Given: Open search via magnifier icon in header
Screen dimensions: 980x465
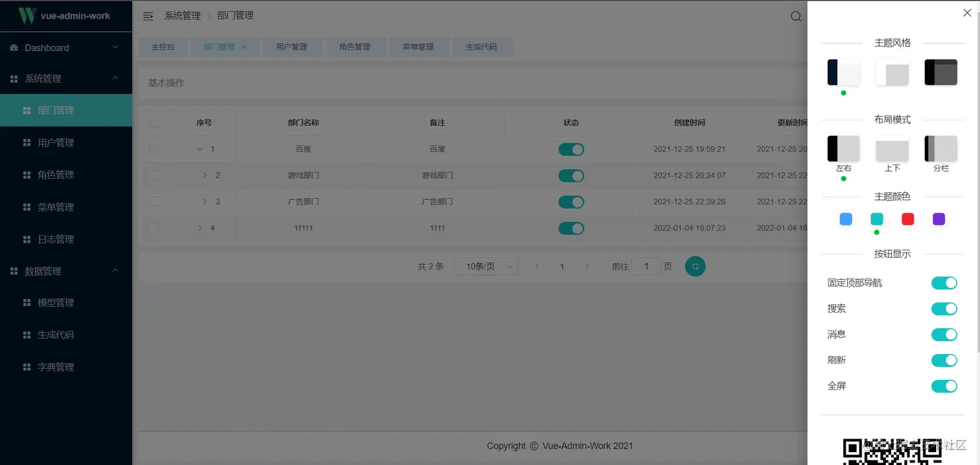Looking at the screenshot, I should [x=796, y=16].
